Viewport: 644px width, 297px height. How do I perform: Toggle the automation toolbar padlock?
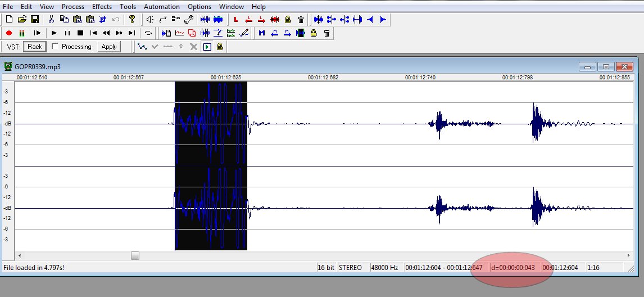(220, 47)
